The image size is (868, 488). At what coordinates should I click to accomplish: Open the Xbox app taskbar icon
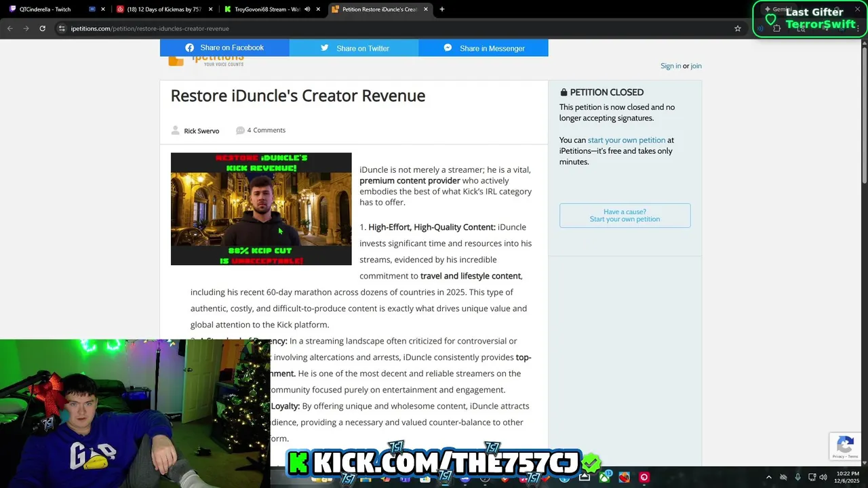tap(604, 477)
